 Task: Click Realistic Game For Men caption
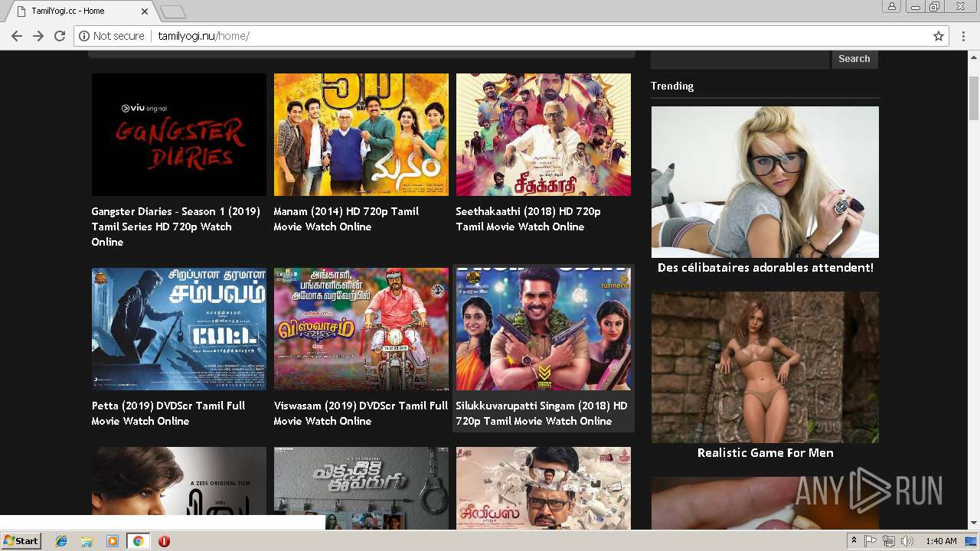pyautogui.click(x=765, y=453)
